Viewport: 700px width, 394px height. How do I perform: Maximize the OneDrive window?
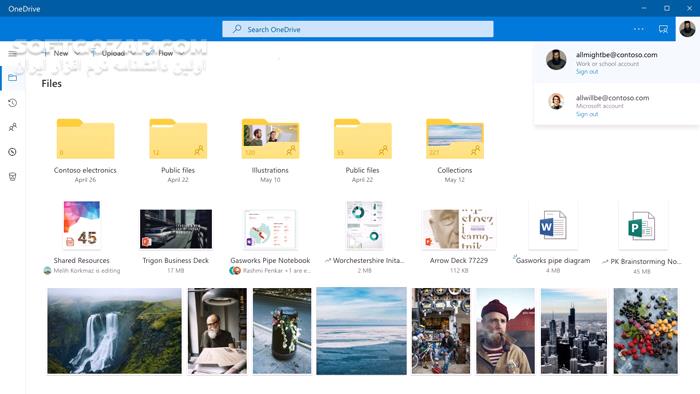tap(667, 8)
